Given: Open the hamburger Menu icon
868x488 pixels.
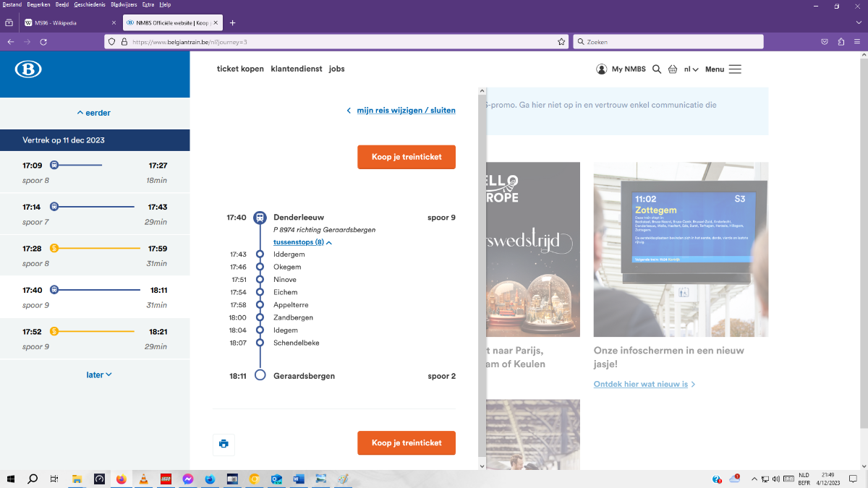Looking at the screenshot, I should pos(735,69).
